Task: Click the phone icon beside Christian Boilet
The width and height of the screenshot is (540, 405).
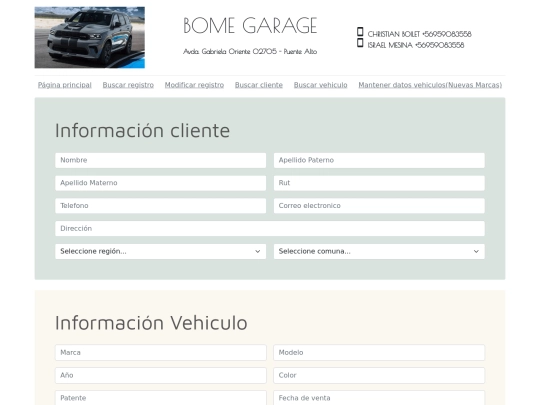Action: point(360,32)
